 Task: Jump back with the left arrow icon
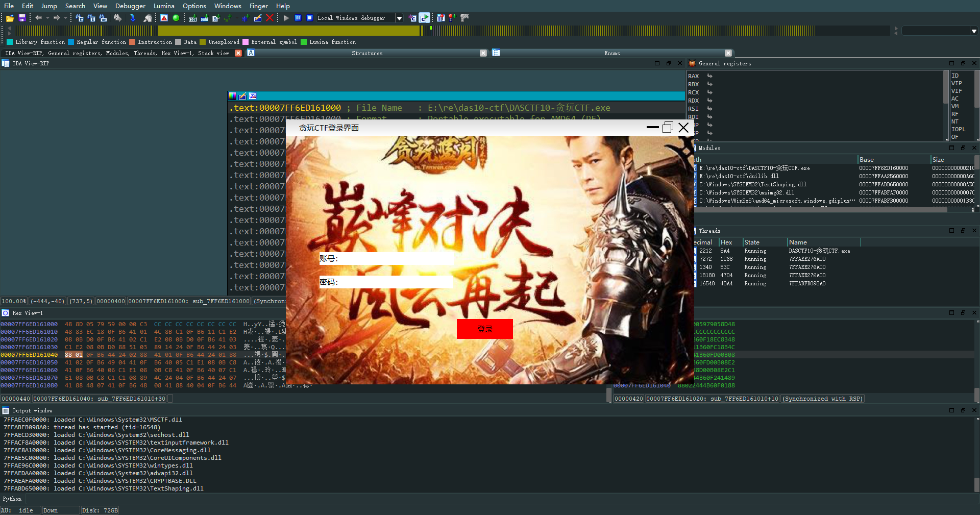39,18
